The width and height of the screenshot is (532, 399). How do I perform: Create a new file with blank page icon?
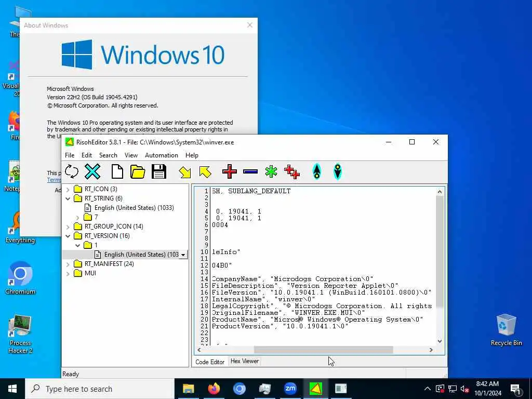[117, 171]
